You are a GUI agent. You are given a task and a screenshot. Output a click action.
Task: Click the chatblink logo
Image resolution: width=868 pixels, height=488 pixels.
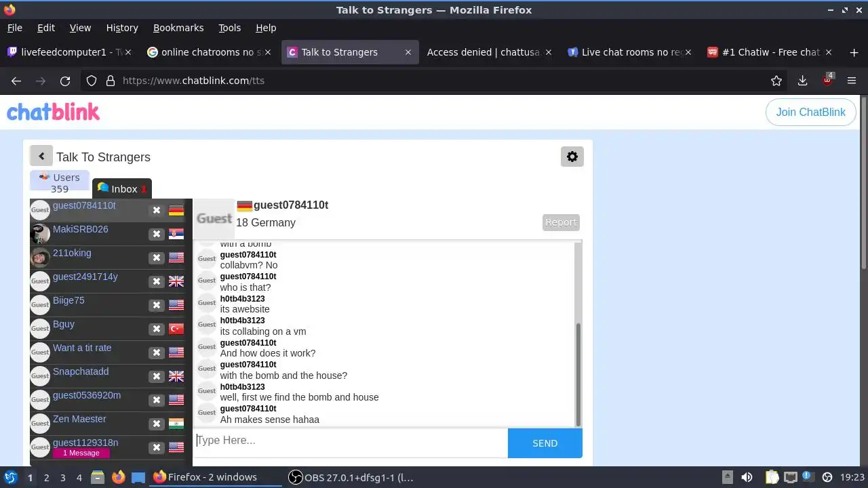coord(53,112)
